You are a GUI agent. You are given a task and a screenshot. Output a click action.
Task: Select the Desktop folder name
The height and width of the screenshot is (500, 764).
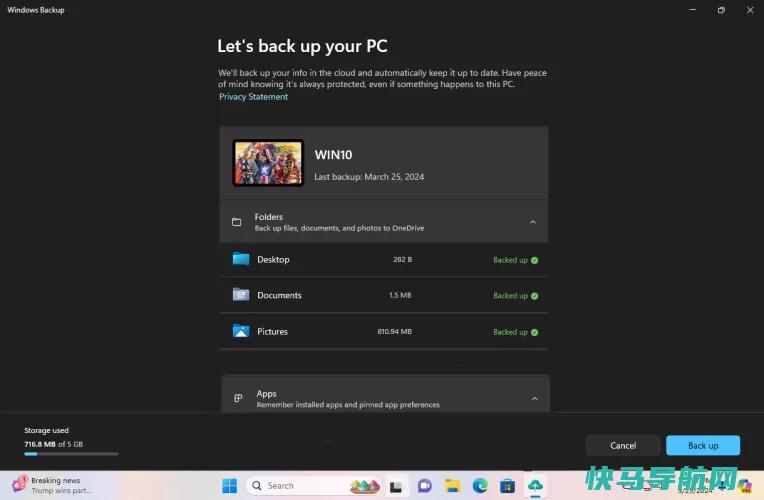273,260
